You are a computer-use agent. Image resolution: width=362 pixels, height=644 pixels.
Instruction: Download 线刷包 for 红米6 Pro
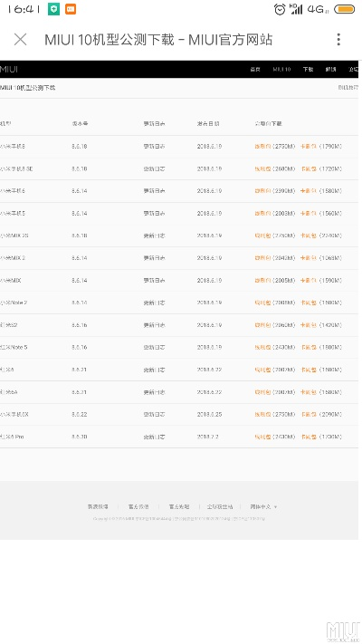tap(262, 437)
